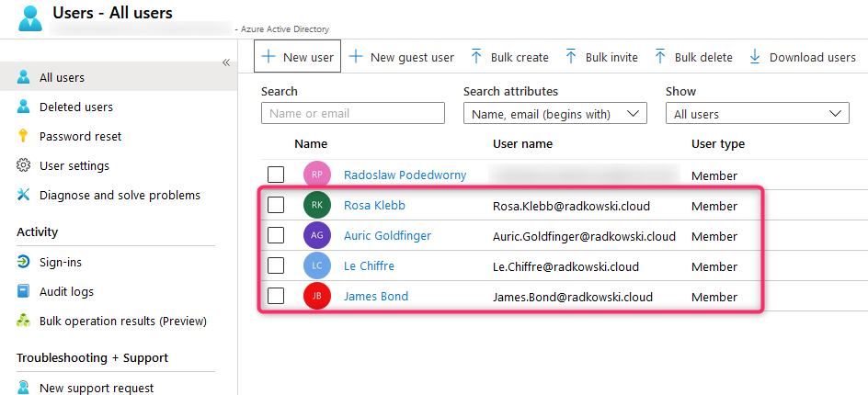Click the User settings gear icon

pyautogui.click(x=24, y=165)
